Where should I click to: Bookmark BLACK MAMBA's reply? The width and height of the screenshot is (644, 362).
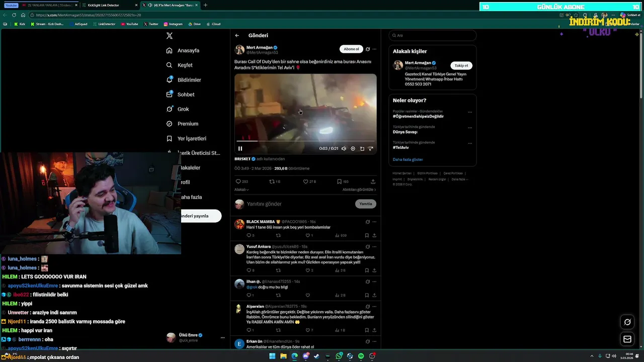[x=367, y=235]
